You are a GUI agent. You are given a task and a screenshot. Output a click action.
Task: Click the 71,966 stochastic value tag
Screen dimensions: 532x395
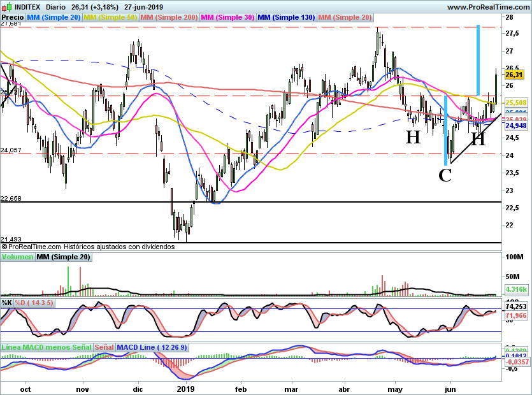tap(516, 315)
